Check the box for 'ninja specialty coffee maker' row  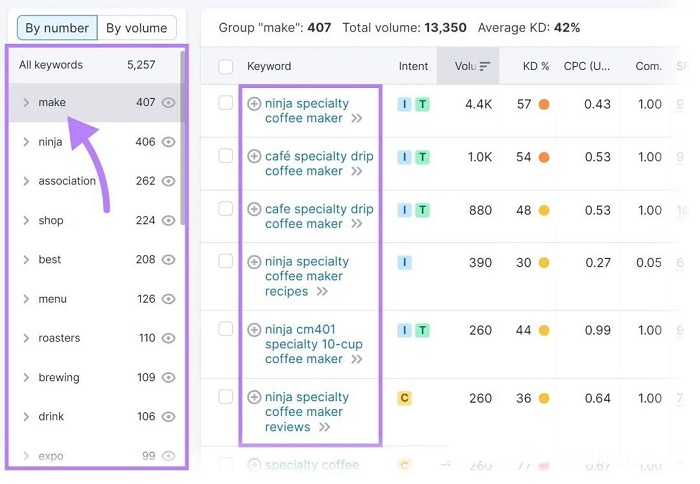click(225, 103)
